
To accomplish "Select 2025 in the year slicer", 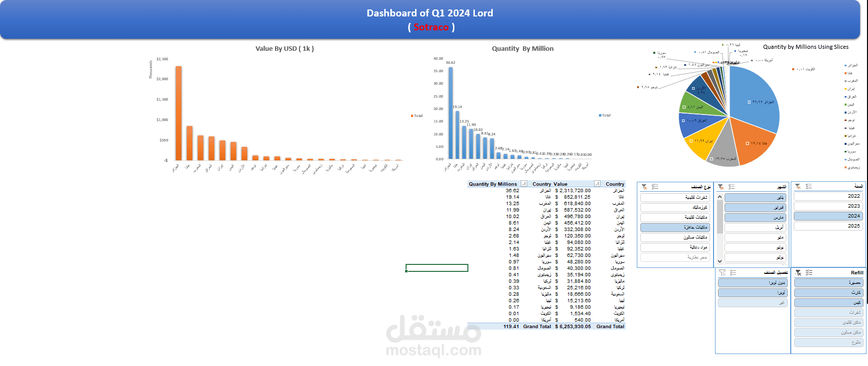I will click(x=828, y=226).
